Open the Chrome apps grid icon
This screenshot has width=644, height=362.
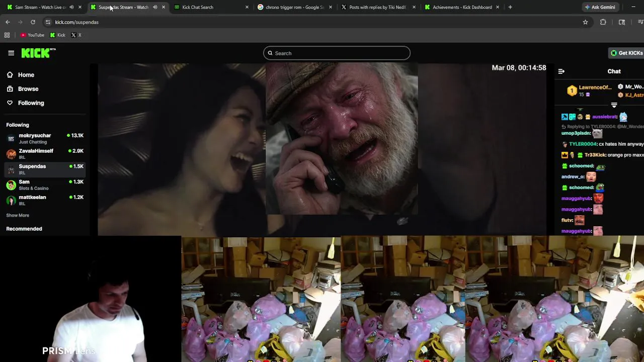click(7, 35)
